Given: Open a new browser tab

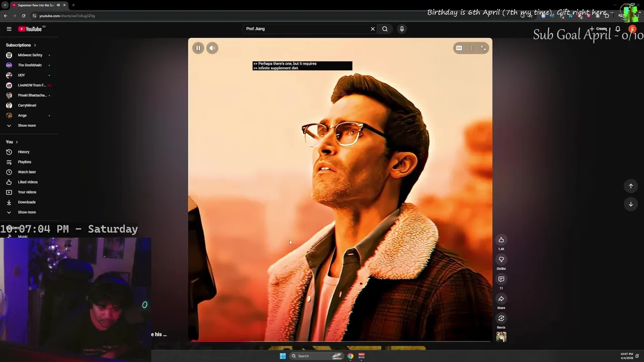Looking at the screenshot, I should point(73,5).
